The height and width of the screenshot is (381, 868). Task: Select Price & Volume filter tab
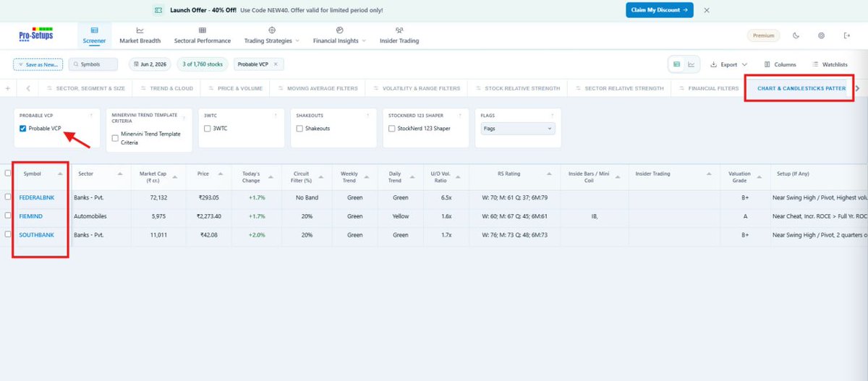[x=235, y=88]
